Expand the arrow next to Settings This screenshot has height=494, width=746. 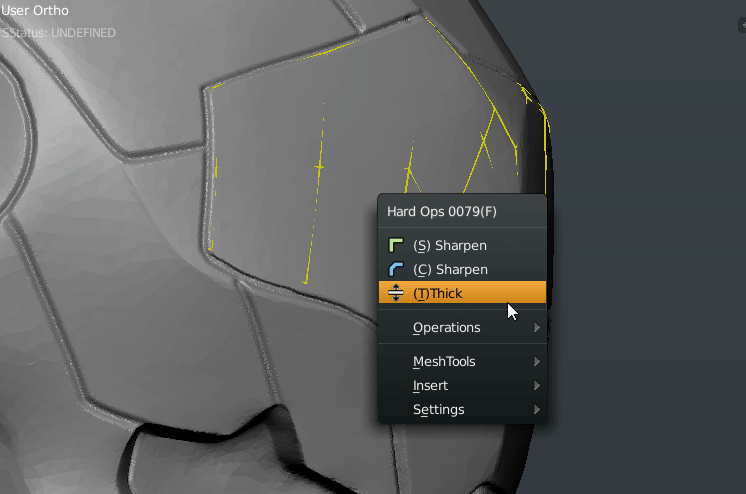(x=537, y=409)
